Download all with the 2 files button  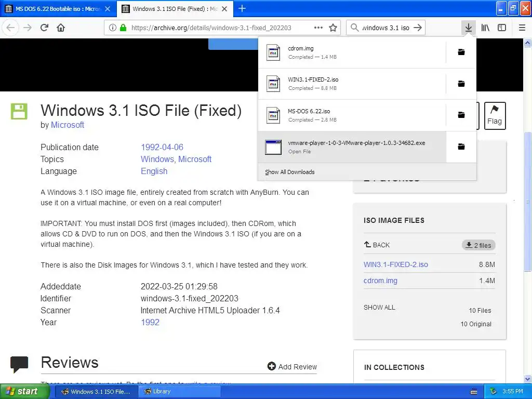(x=478, y=245)
